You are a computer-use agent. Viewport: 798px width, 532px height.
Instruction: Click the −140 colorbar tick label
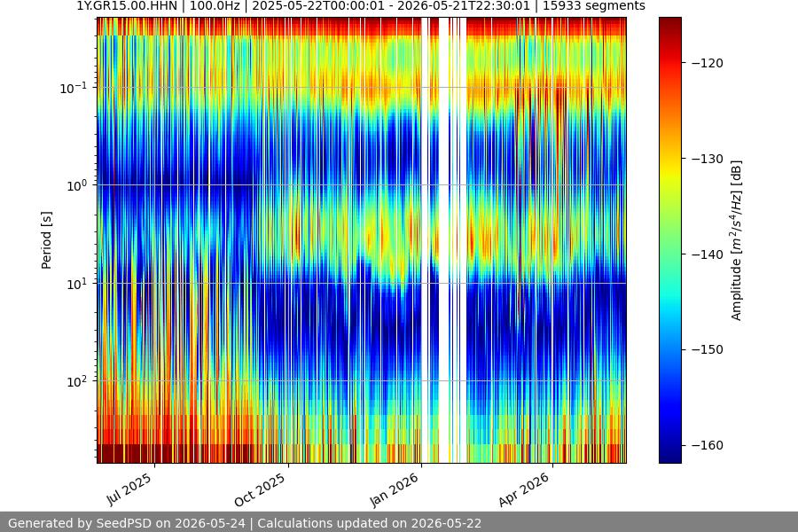708,254
